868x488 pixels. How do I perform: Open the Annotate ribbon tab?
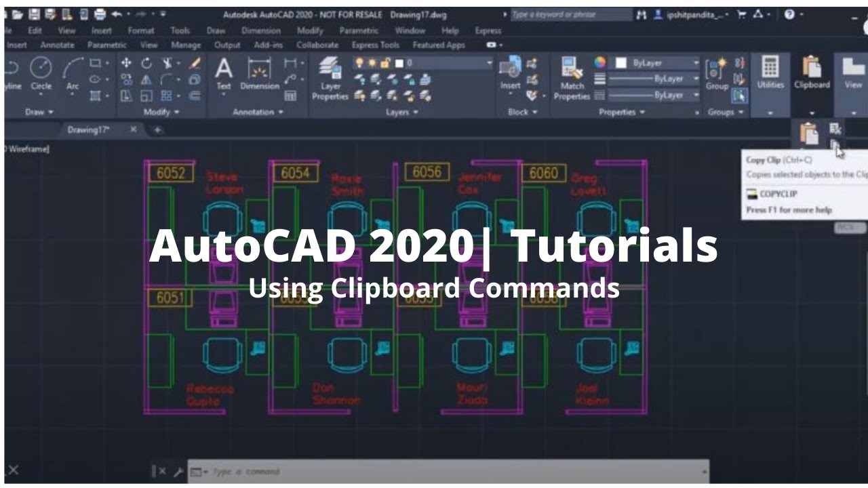coord(59,45)
